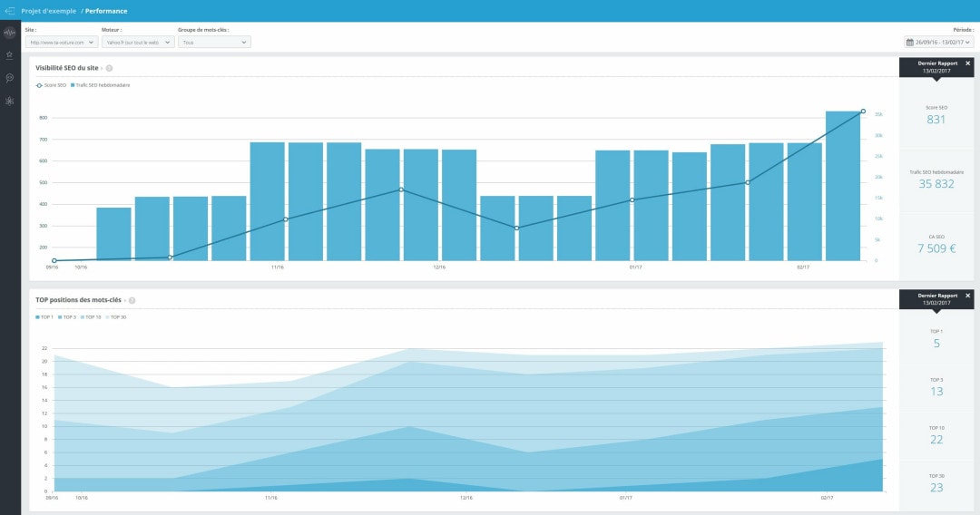Click the Performance breadcrumb item
Screen dimensions: 980x515
click(x=106, y=11)
